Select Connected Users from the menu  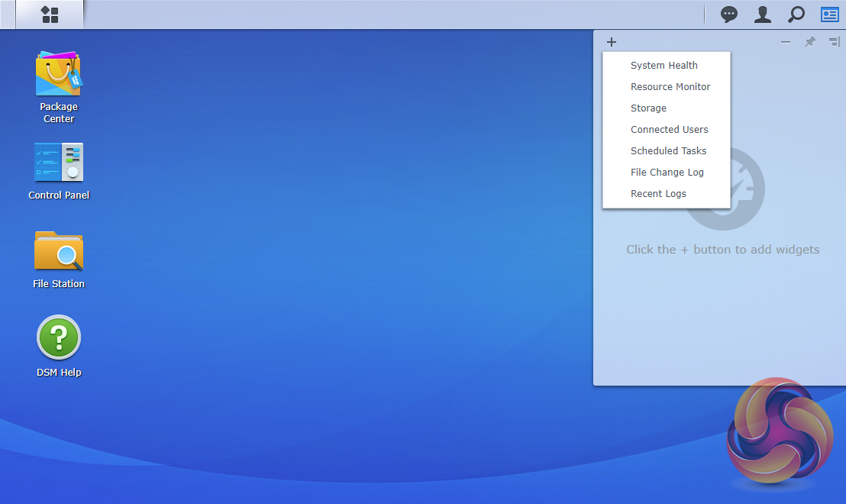(x=667, y=130)
